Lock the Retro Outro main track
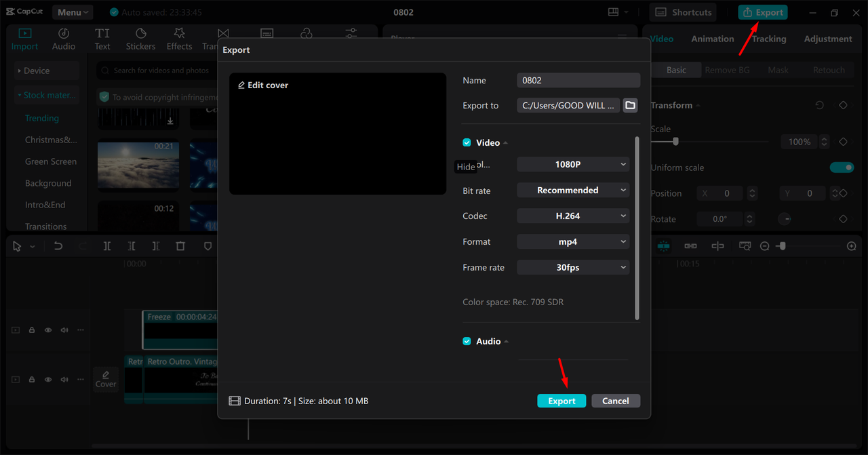The height and width of the screenshot is (455, 868). click(32, 380)
